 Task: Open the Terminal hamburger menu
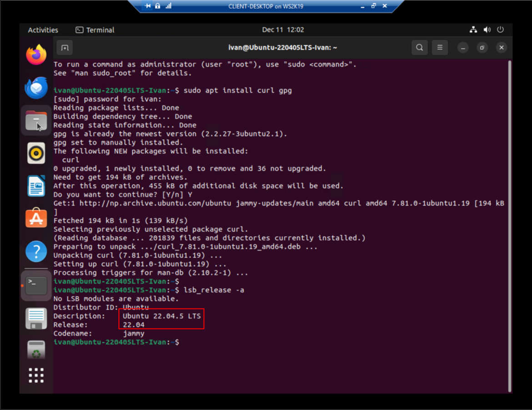(x=440, y=47)
